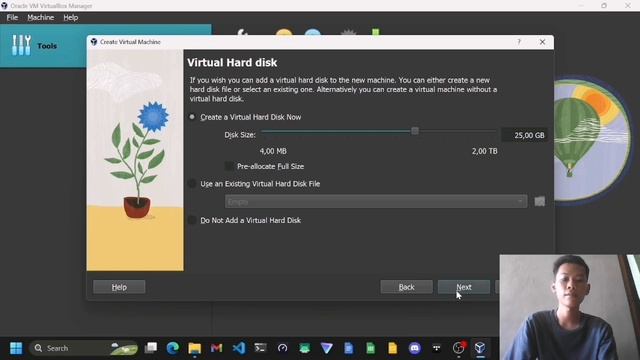Open the Help menu in the menu bar
This screenshot has height=360, width=640.
[71, 18]
